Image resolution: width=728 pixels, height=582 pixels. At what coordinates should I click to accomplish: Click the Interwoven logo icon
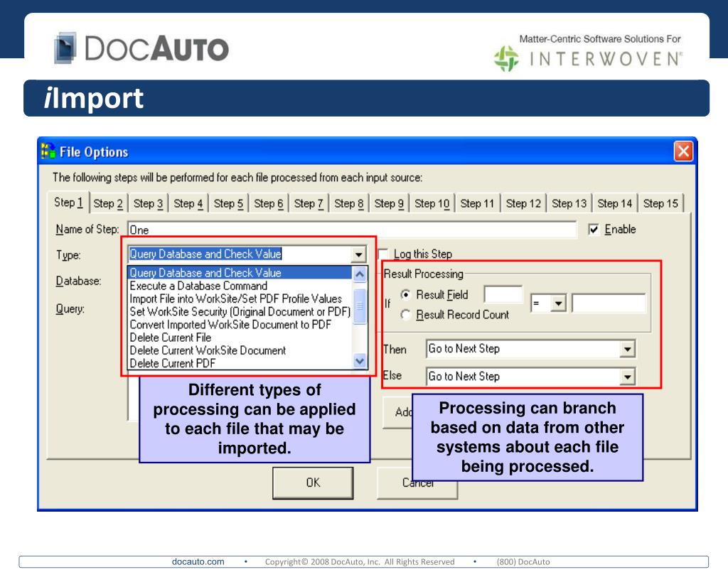pyautogui.click(x=506, y=58)
